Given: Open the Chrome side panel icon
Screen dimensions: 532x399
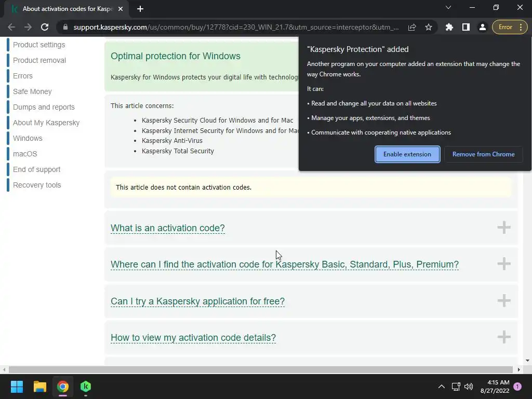Looking at the screenshot, I should tap(466, 27).
